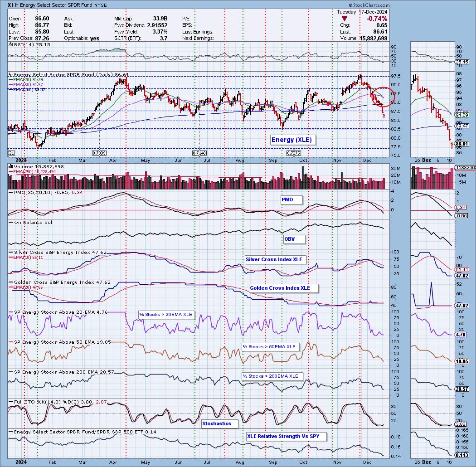Click the Tuesday 17-Dec-2024 date text
The width and height of the screenshot is (476, 467).
(362, 12)
